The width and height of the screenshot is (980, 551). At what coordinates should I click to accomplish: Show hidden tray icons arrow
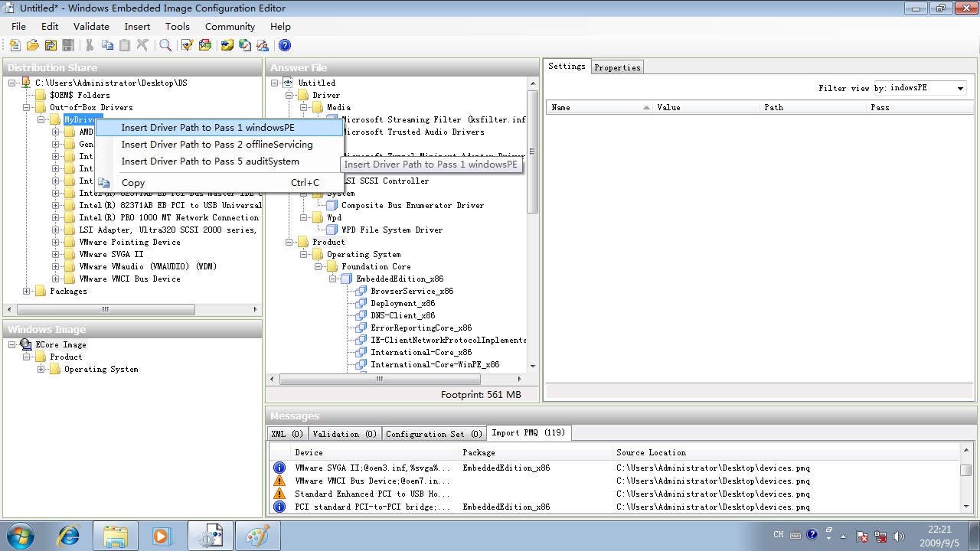click(x=844, y=536)
